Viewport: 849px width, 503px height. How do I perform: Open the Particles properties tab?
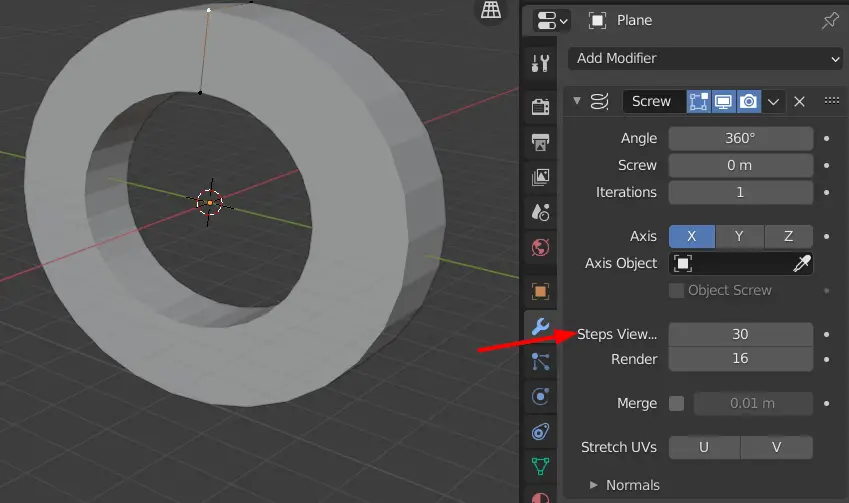[x=540, y=362]
